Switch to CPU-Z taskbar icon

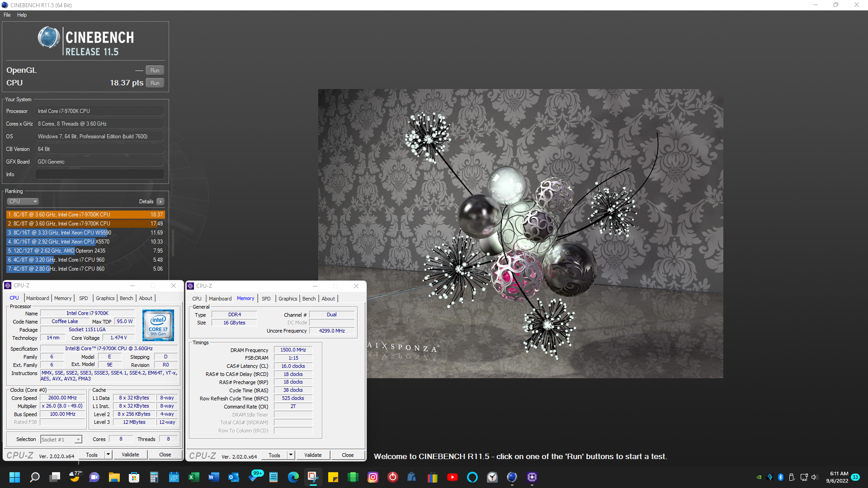[532, 477]
